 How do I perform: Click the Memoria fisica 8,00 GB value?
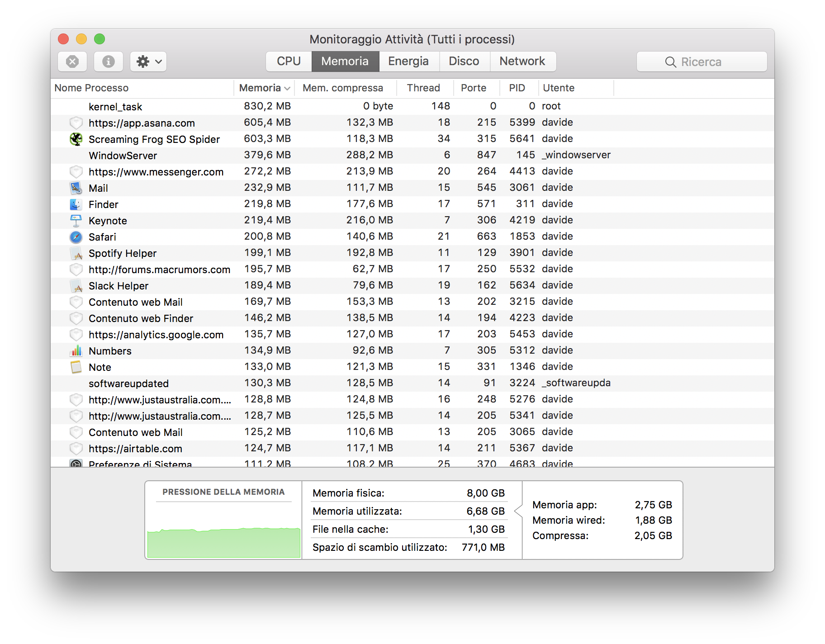[x=486, y=493]
